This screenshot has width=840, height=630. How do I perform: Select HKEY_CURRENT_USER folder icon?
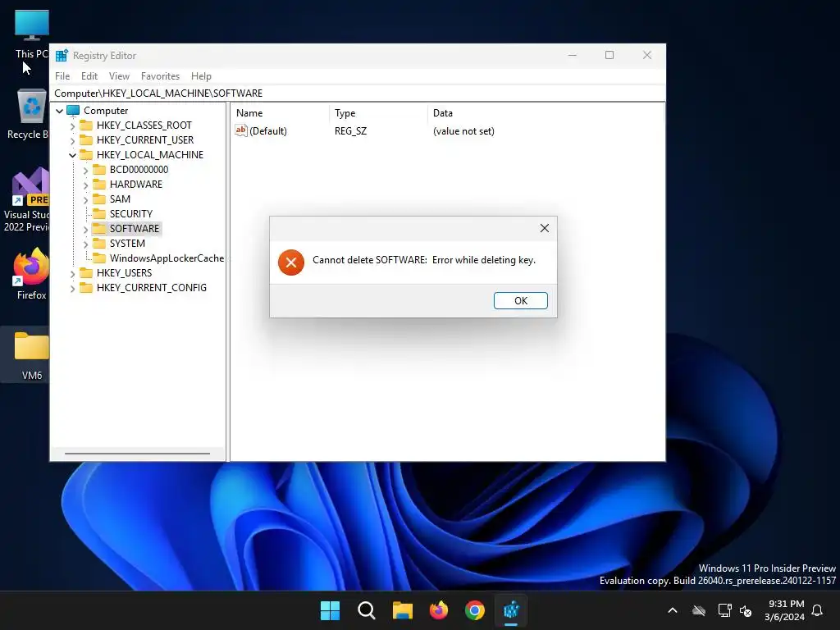pyautogui.click(x=85, y=139)
